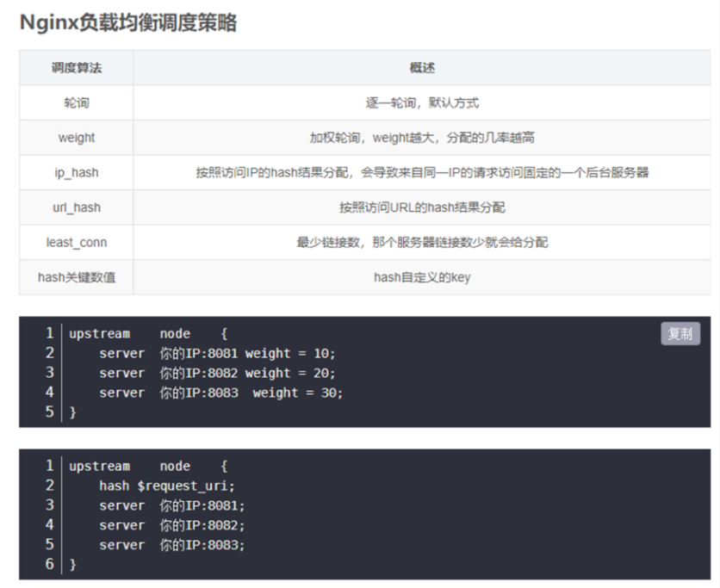Click line 'server 你的IP:8083;' in second block
Image resolution: width=720 pixels, height=588 pixels.
tap(172, 545)
